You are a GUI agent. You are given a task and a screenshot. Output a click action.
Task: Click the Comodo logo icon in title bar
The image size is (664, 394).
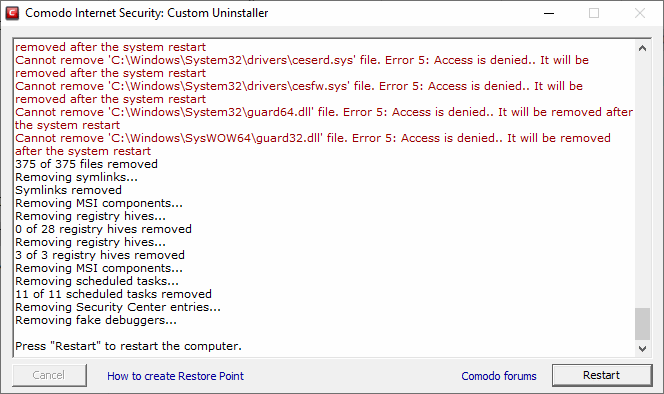[12, 13]
